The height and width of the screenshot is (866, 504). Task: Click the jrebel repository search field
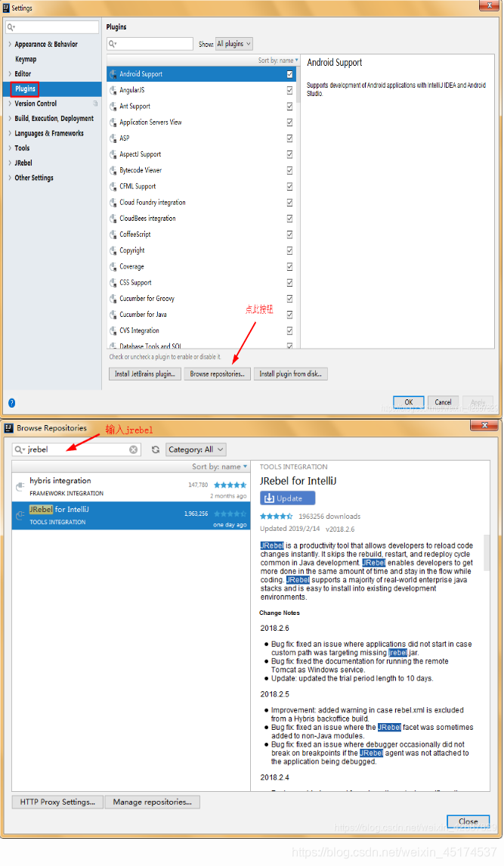click(77, 449)
